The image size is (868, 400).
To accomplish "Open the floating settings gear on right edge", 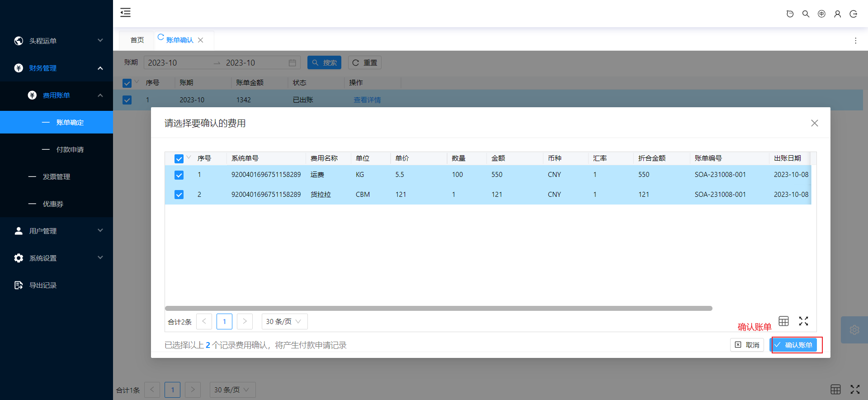I will point(854,330).
